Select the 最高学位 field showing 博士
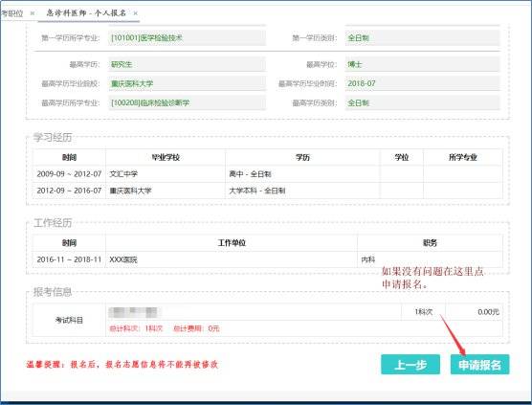The height and width of the screenshot is (405, 532). pyautogui.click(x=422, y=64)
